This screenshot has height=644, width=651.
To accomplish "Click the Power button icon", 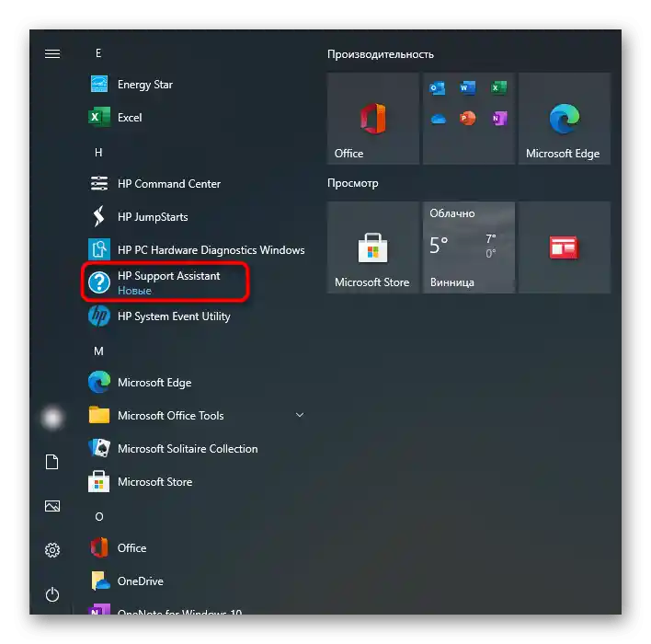I will coord(52,594).
